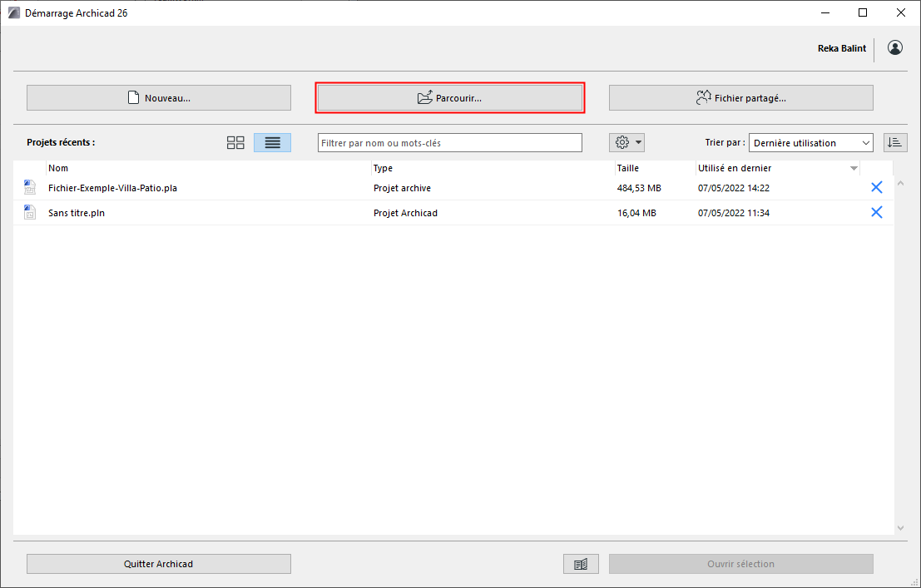Click the Projet archive type cell
Screen dimensions: 921x588
[x=403, y=188]
